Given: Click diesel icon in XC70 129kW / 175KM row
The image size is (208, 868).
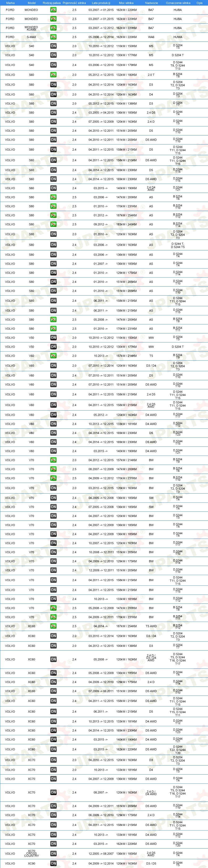Looking at the screenshot, I should (x=53, y=815).
